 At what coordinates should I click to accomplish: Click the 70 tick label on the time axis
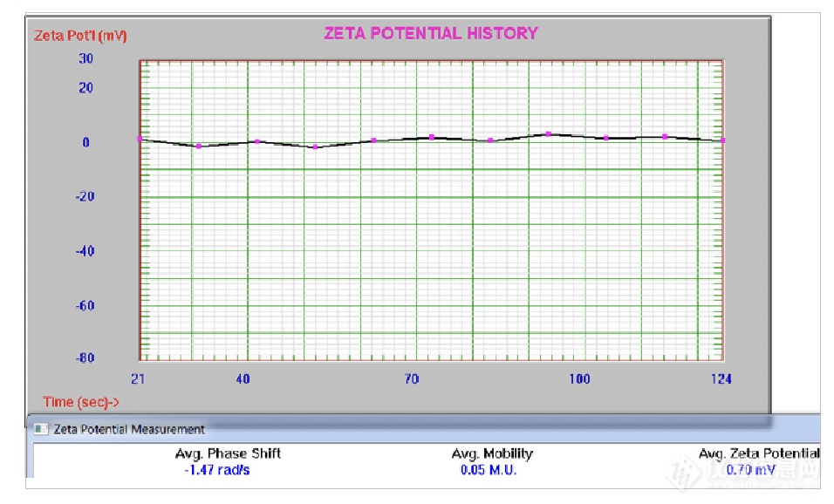tap(411, 379)
